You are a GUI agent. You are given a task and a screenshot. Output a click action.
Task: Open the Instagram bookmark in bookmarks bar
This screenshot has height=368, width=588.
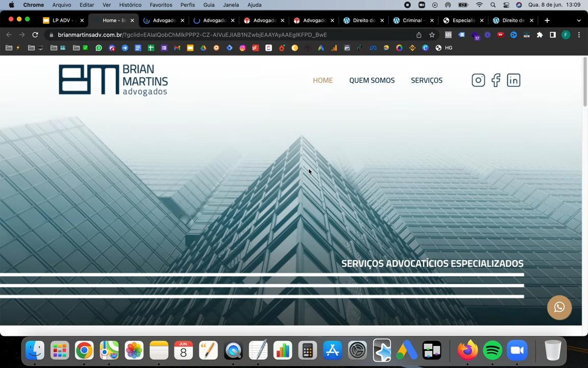pyautogui.click(x=242, y=48)
